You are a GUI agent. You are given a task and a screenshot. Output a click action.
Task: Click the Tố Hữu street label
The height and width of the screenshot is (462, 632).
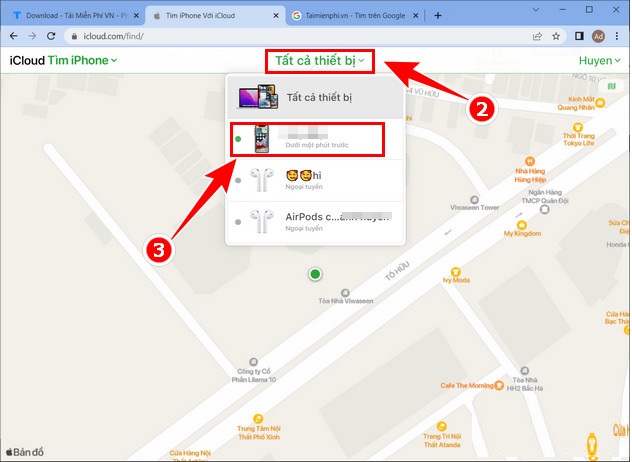[x=397, y=271]
